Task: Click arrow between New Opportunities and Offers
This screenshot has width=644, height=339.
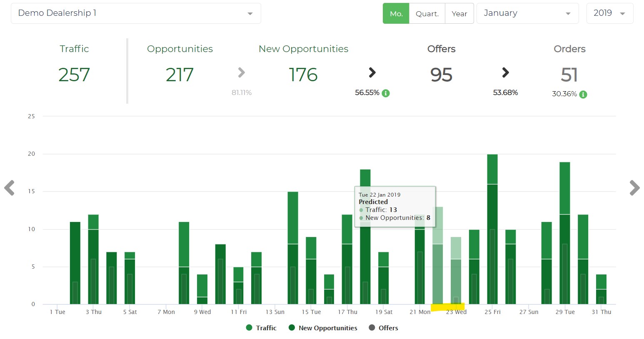Action: pos(372,73)
